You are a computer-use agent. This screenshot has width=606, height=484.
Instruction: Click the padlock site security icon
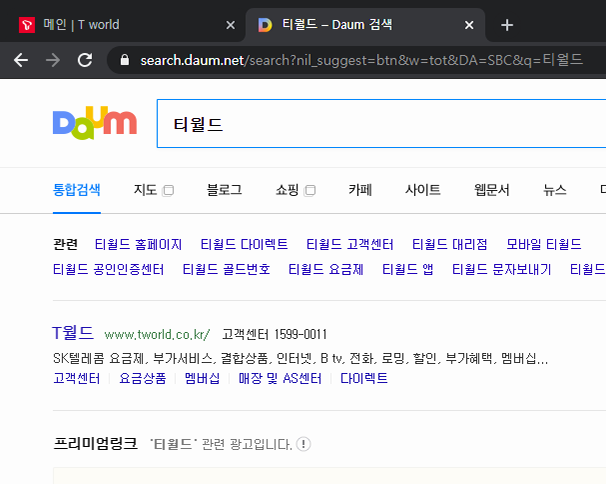(124, 60)
